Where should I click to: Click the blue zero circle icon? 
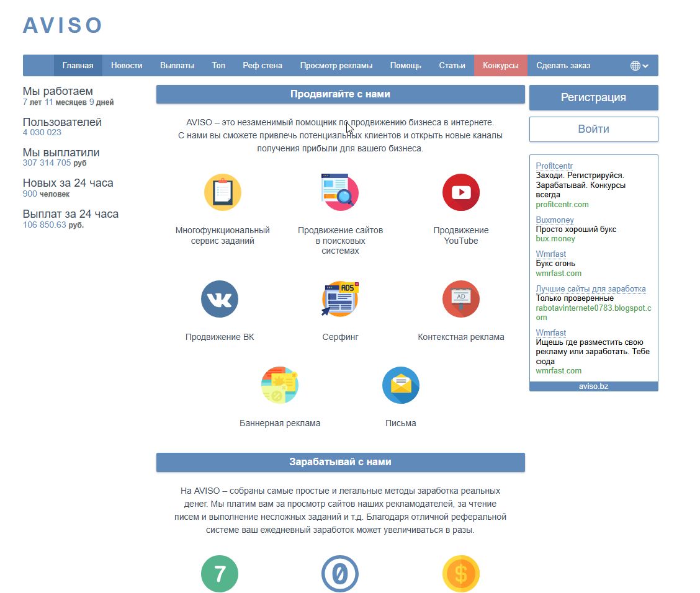point(340,574)
